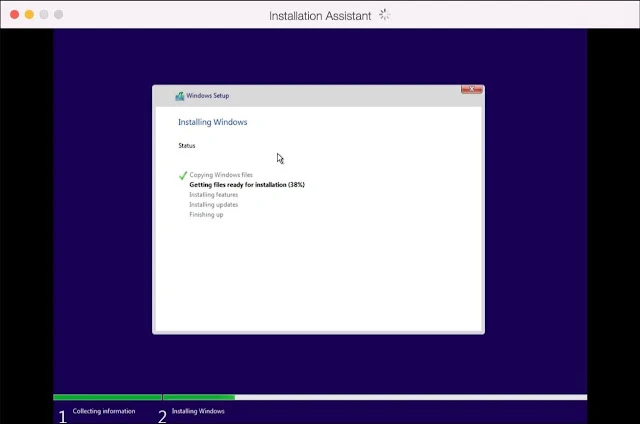Close the Windows Setup dialog

pyautogui.click(x=472, y=89)
